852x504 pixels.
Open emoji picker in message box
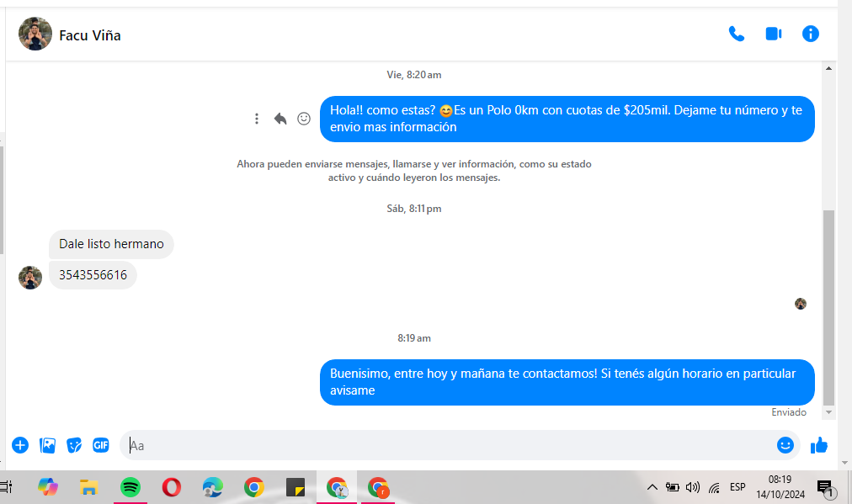point(785,445)
